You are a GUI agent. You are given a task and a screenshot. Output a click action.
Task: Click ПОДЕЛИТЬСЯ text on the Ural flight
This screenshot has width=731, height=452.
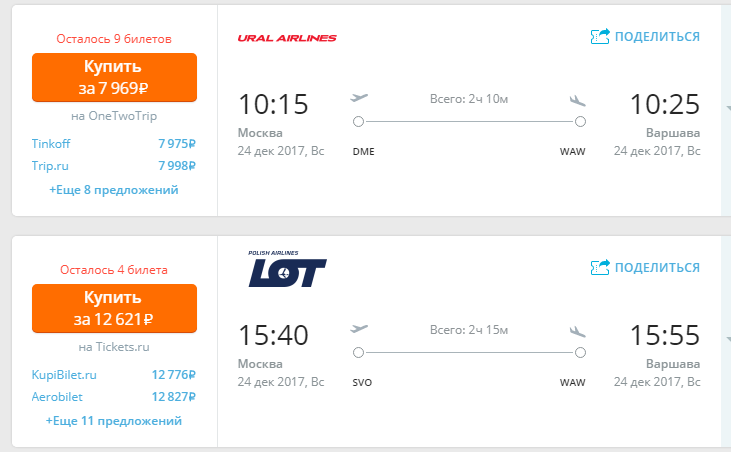point(657,37)
